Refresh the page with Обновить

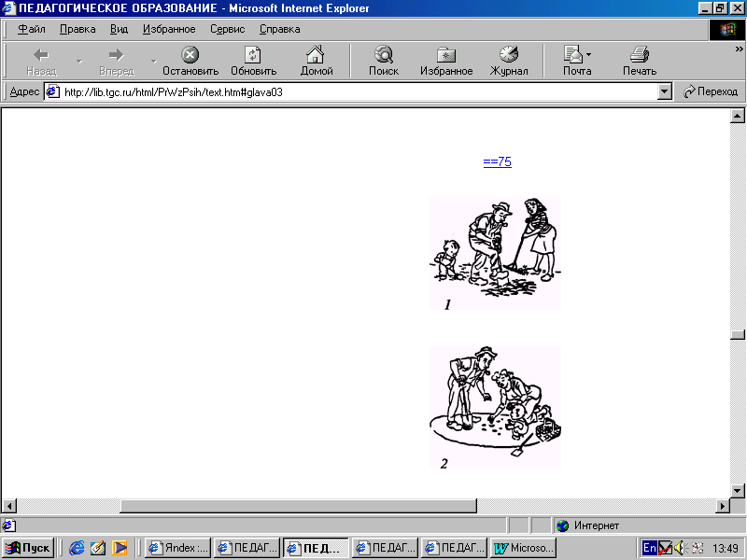(x=253, y=61)
